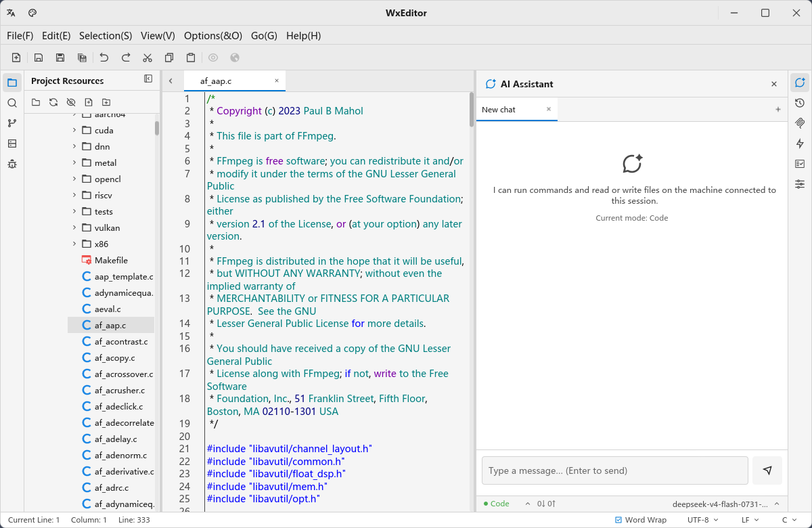The height and width of the screenshot is (528, 812).
Task: Open the debug bug icon in sidebar
Action: 12,164
